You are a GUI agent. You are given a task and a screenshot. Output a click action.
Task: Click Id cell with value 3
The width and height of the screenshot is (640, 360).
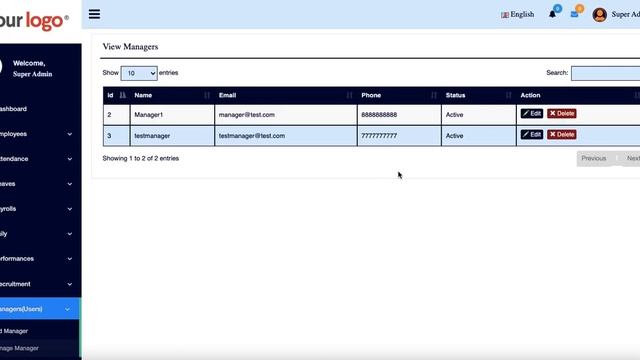point(116,136)
